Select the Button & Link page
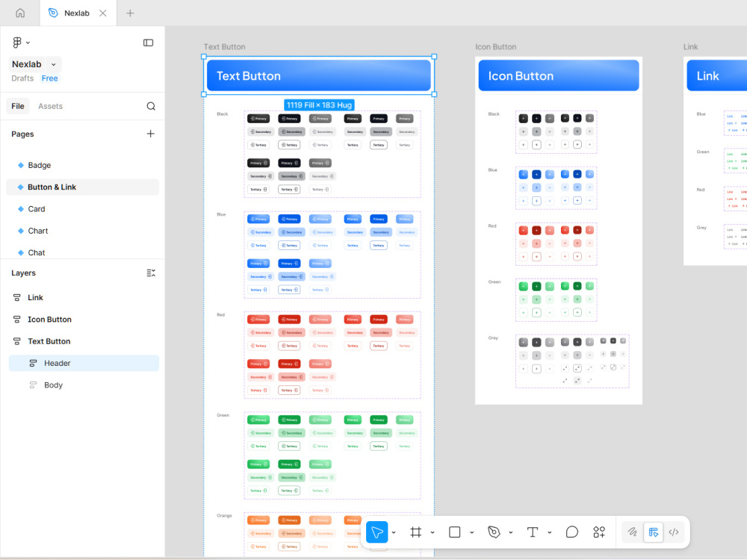This screenshot has height=560, width=747. point(82,187)
